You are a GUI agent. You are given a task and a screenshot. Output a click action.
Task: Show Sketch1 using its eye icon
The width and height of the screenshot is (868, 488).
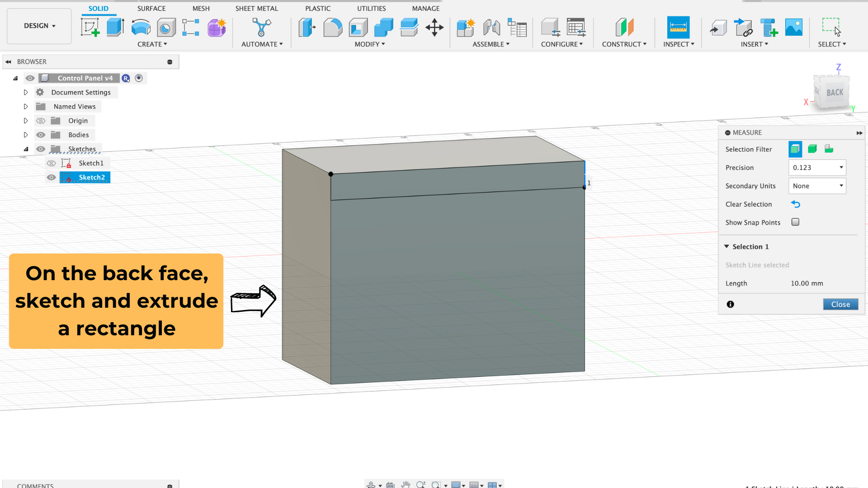[x=52, y=163]
